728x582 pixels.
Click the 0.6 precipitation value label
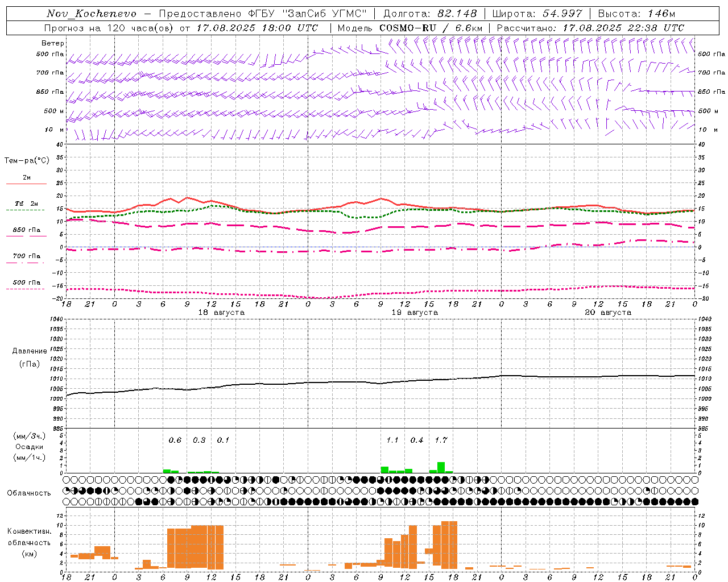(x=175, y=440)
